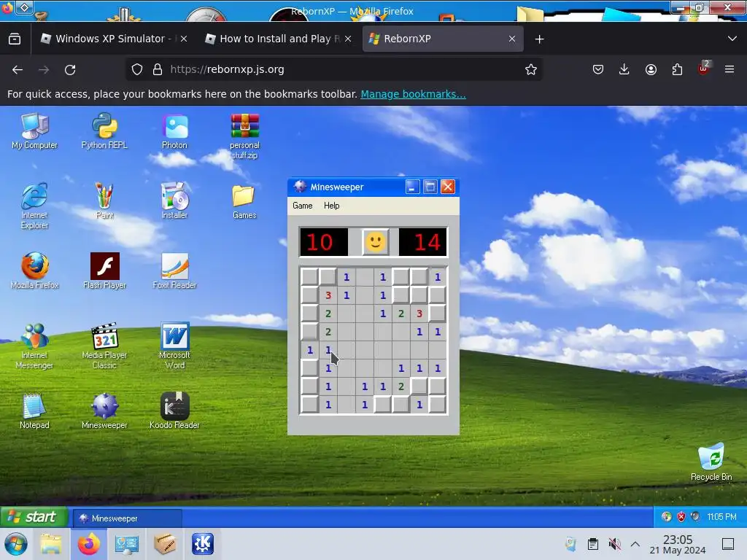
Task: Go back in browser history
Action: click(x=18, y=69)
